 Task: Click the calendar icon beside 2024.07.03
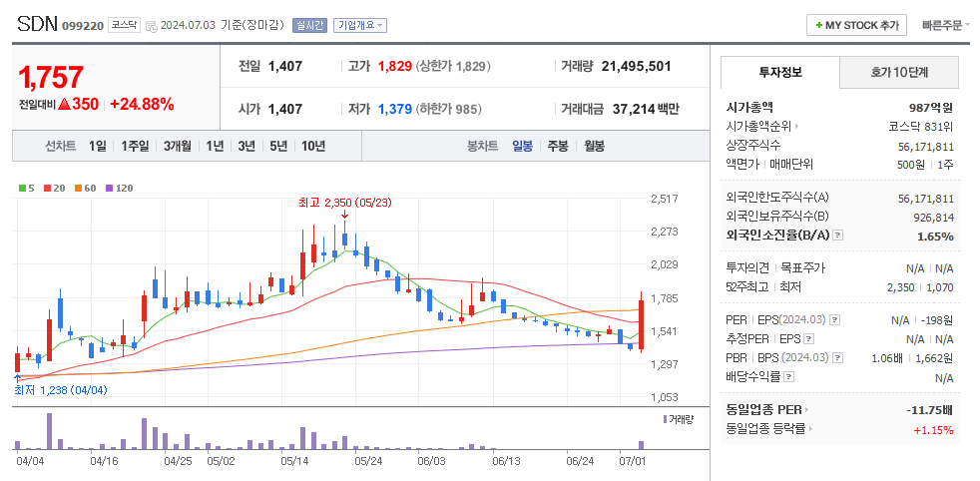pos(152,26)
